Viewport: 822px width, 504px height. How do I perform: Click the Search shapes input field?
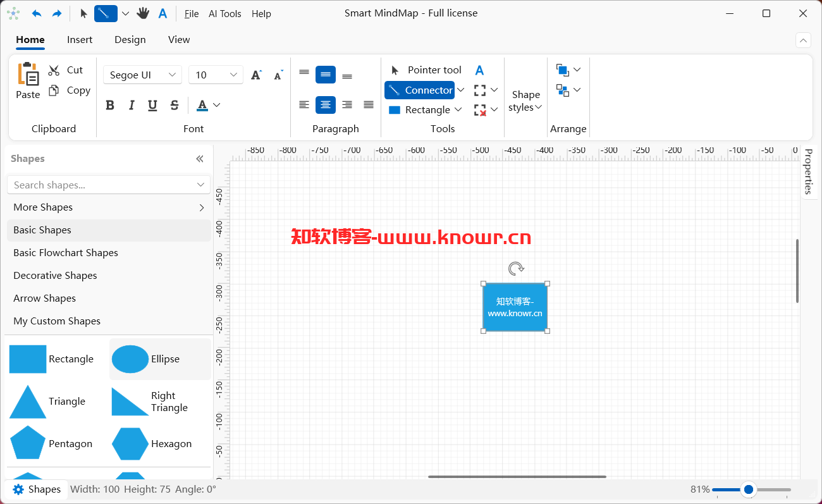[x=109, y=185]
